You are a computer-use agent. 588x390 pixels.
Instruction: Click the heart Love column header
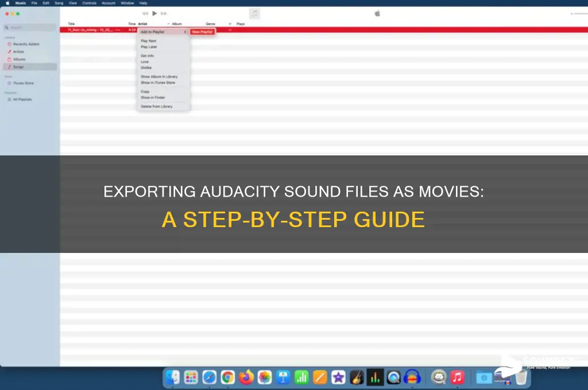tap(230, 24)
